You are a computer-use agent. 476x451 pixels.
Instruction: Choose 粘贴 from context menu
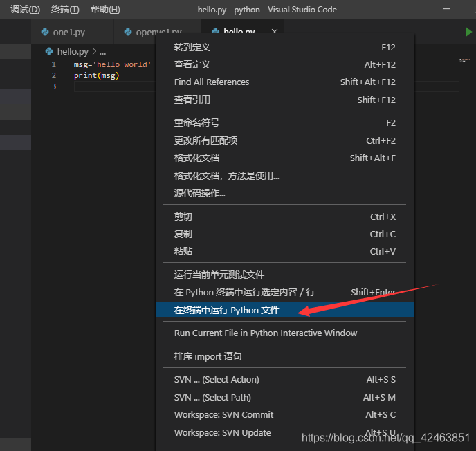click(x=285, y=251)
